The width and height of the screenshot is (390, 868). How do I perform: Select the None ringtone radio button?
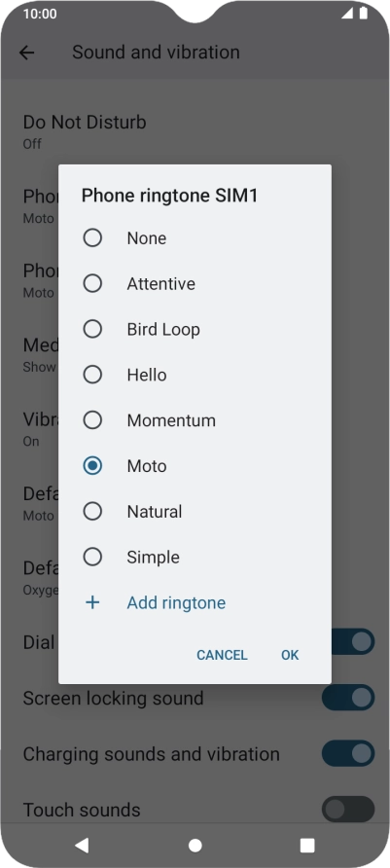(x=92, y=238)
